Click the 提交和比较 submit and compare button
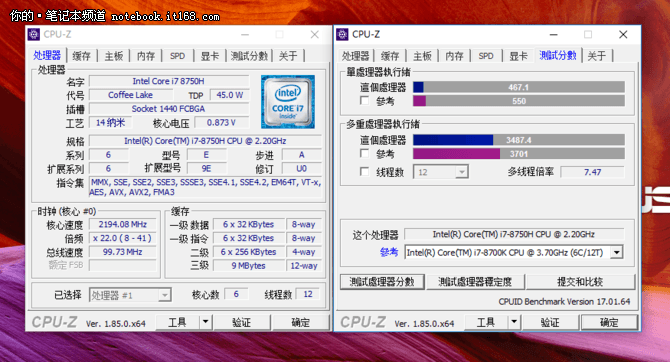 (x=580, y=282)
